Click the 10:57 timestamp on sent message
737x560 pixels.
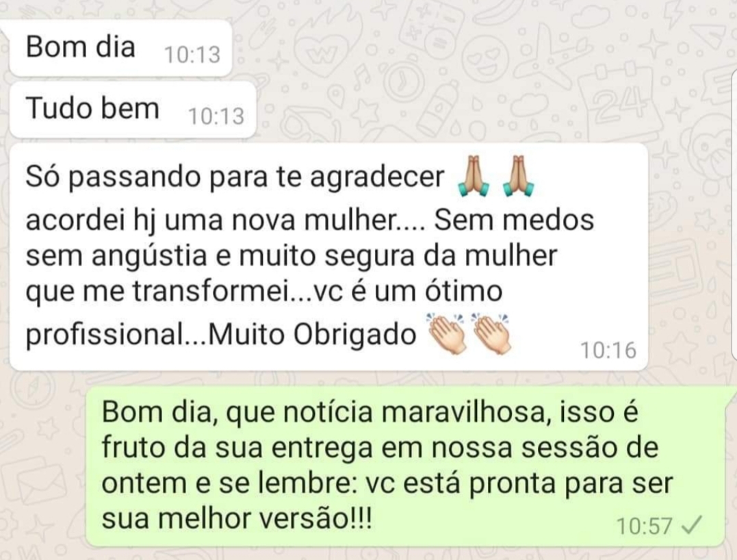[x=645, y=526]
